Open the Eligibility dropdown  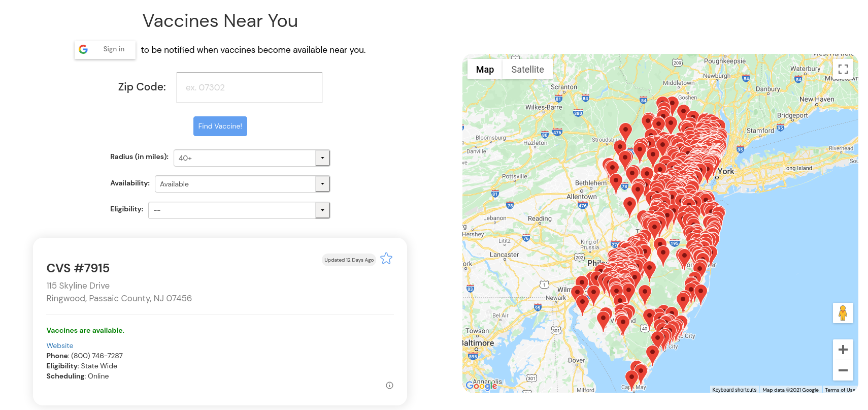239,210
